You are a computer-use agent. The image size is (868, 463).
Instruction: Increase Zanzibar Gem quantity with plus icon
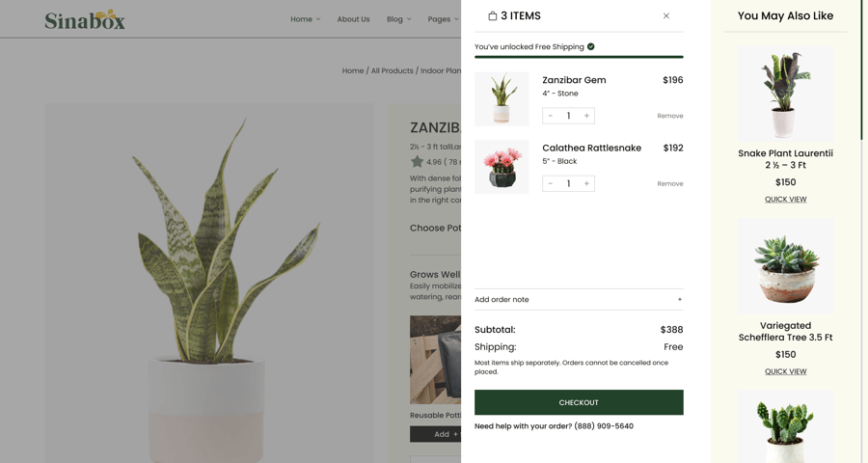tap(586, 116)
